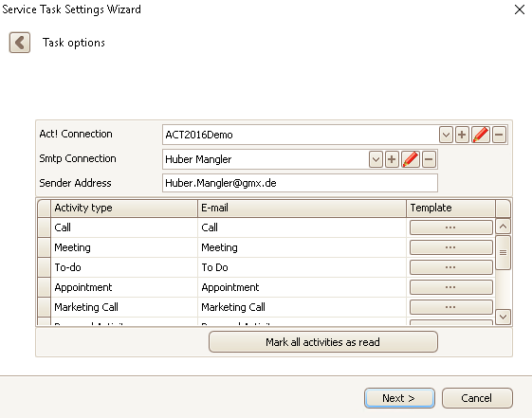Screen dimensions: 532x418
Task: Select the Meeting row header cell
Action: coord(45,247)
